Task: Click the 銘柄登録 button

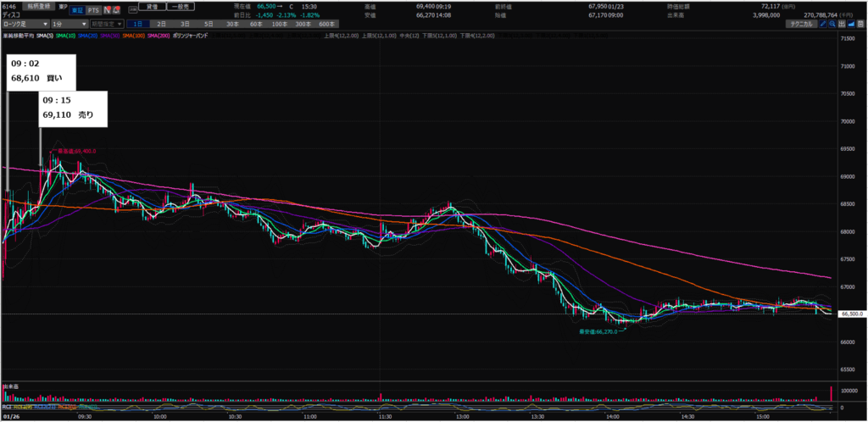Action: point(41,5)
